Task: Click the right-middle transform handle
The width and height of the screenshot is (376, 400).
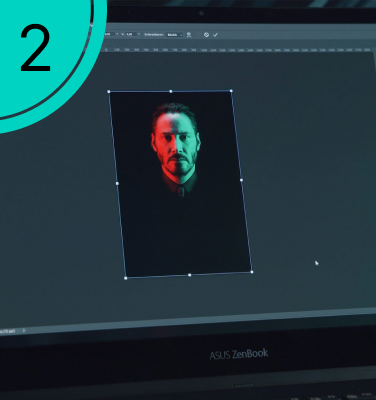Action: 241,180
